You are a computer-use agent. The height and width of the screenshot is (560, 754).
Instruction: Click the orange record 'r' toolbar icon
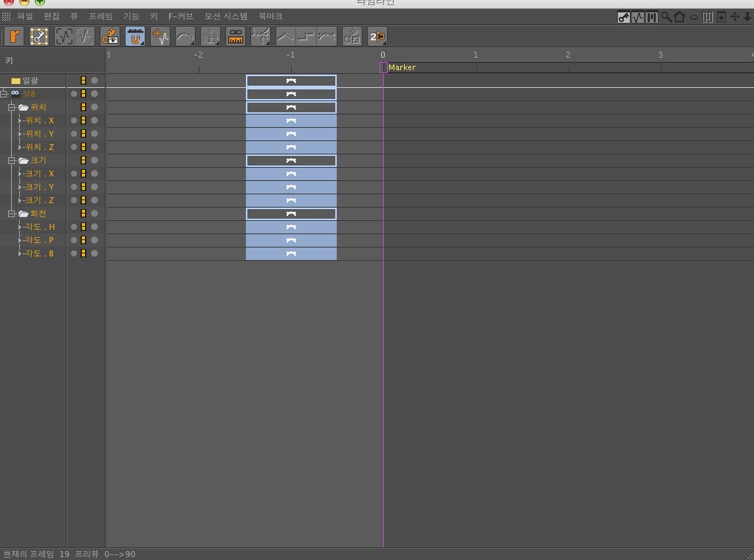coord(15,36)
